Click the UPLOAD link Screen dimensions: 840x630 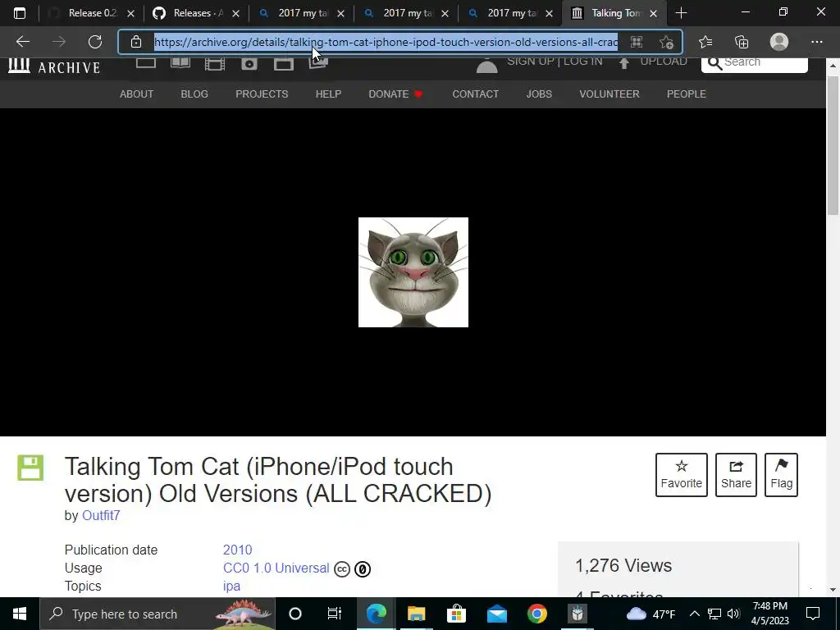tap(663, 62)
